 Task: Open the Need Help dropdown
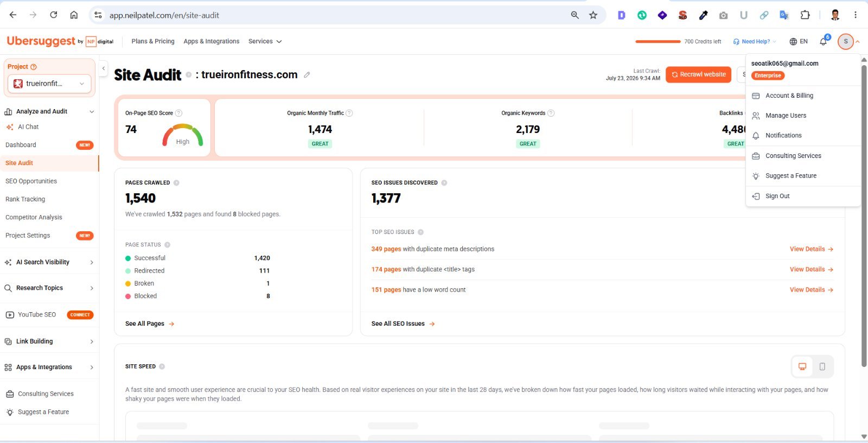click(x=755, y=41)
